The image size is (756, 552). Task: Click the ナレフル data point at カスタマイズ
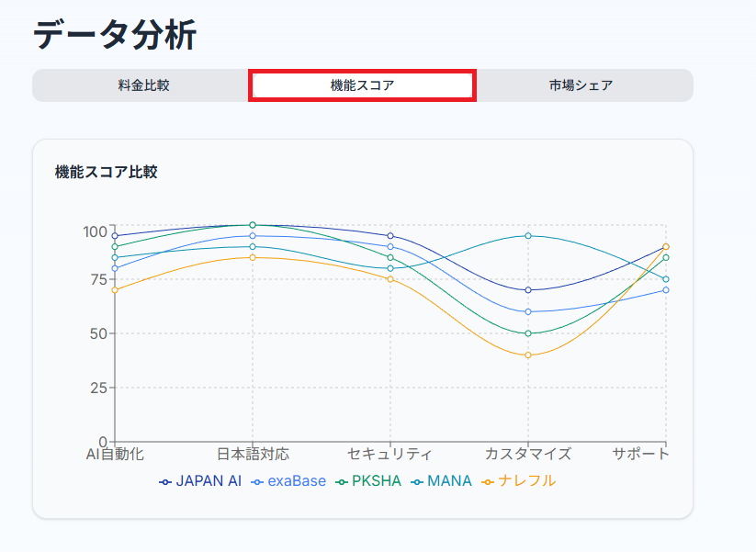(528, 355)
